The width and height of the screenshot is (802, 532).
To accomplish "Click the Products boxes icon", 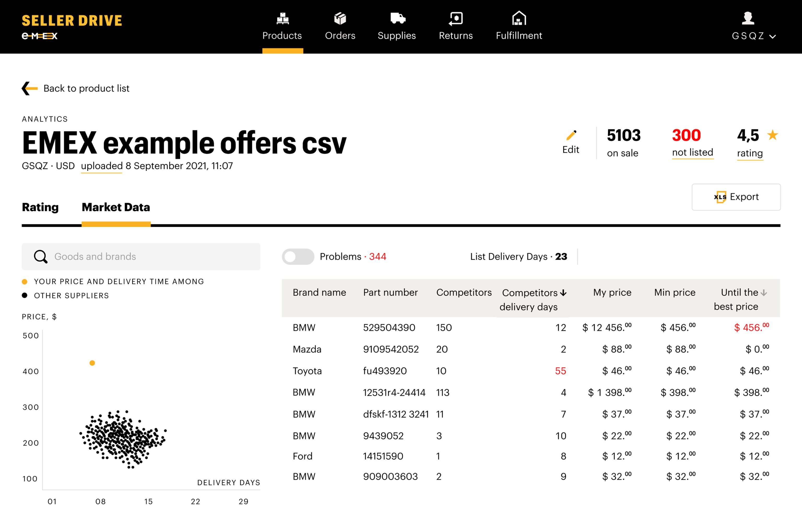I will pos(282,19).
